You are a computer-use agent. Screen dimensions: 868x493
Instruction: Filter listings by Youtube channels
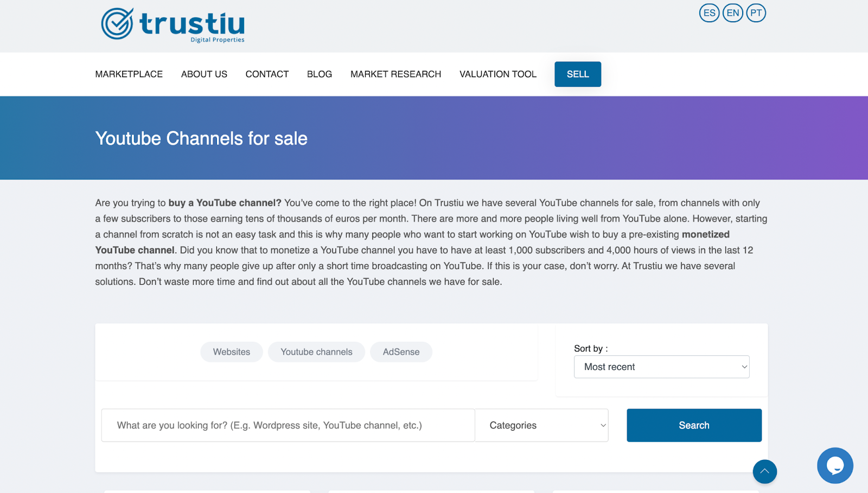[x=316, y=352]
